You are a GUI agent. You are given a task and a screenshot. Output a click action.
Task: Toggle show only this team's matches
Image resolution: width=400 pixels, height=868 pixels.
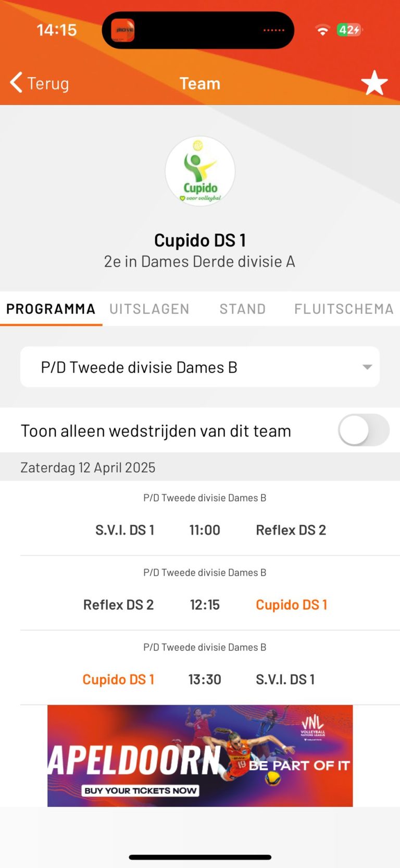363,430
